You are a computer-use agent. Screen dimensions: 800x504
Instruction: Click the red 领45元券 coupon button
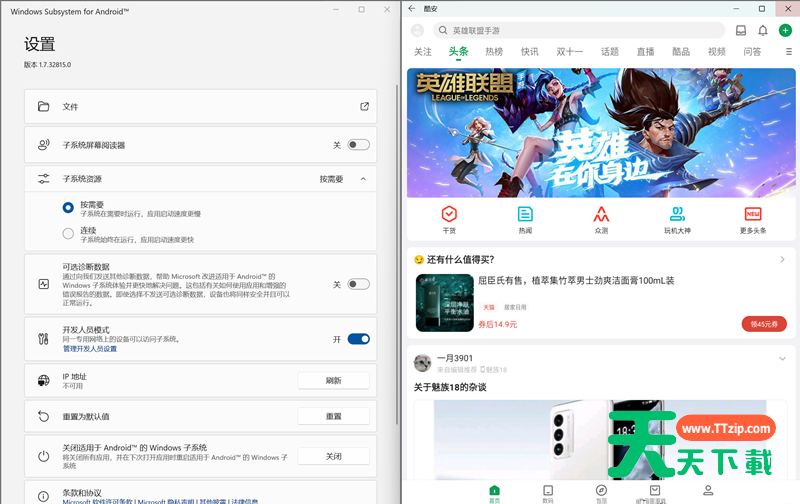point(764,324)
